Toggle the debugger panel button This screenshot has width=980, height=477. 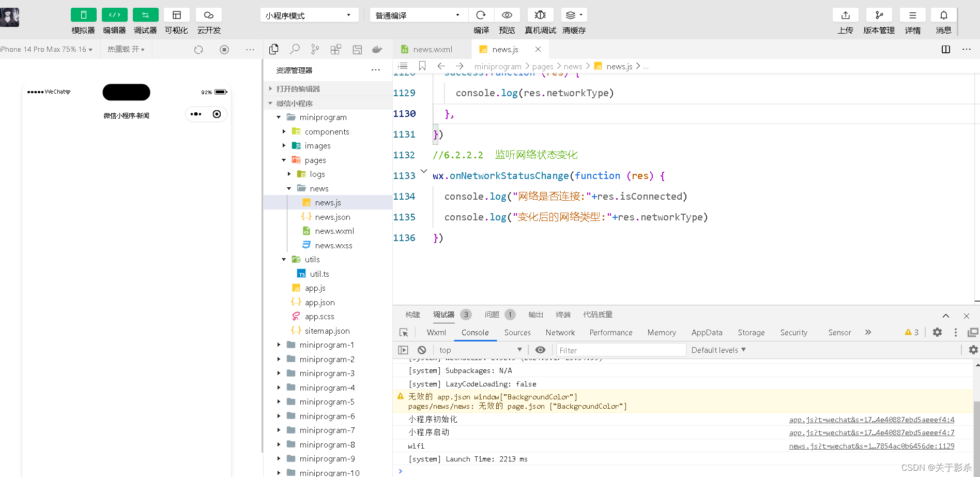(x=145, y=15)
